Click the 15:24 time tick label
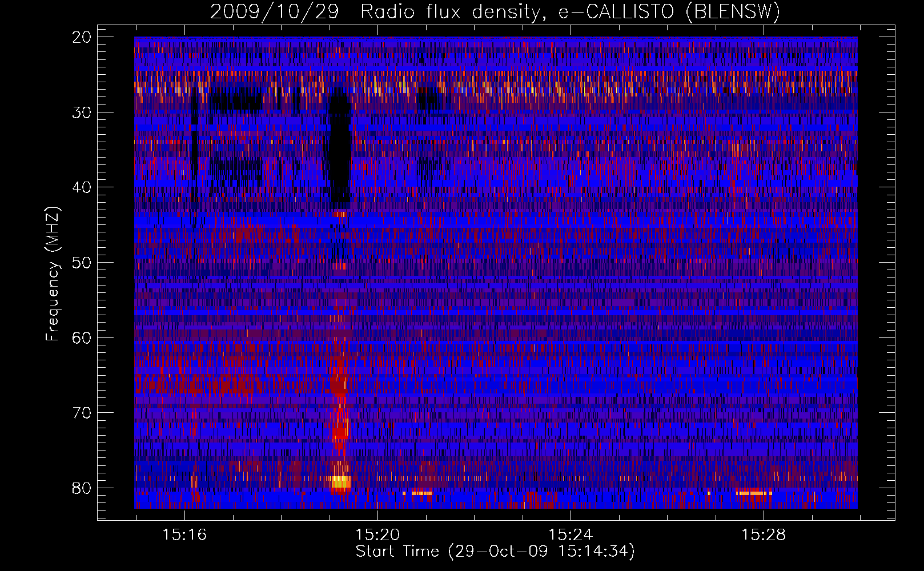Screen dimensions: 924x571 pos(571,535)
